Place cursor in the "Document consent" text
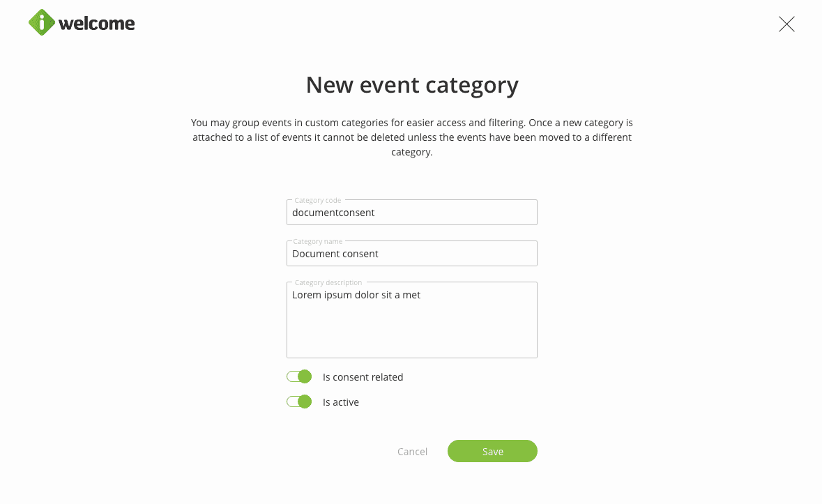This screenshot has width=822, height=504. [x=335, y=254]
